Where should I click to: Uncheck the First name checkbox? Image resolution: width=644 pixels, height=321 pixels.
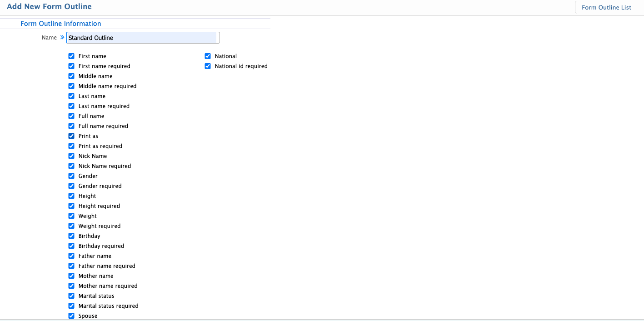click(x=71, y=56)
